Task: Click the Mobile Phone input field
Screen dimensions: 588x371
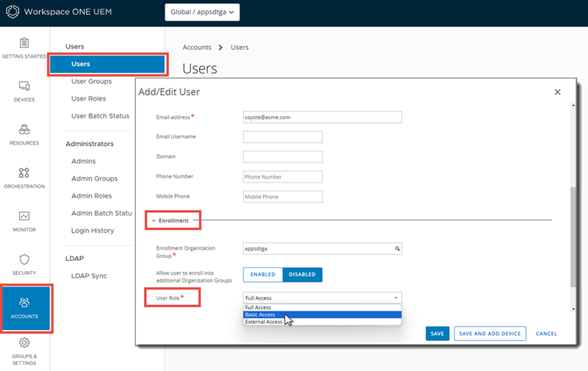Action: pyautogui.click(x=283, y=196)
